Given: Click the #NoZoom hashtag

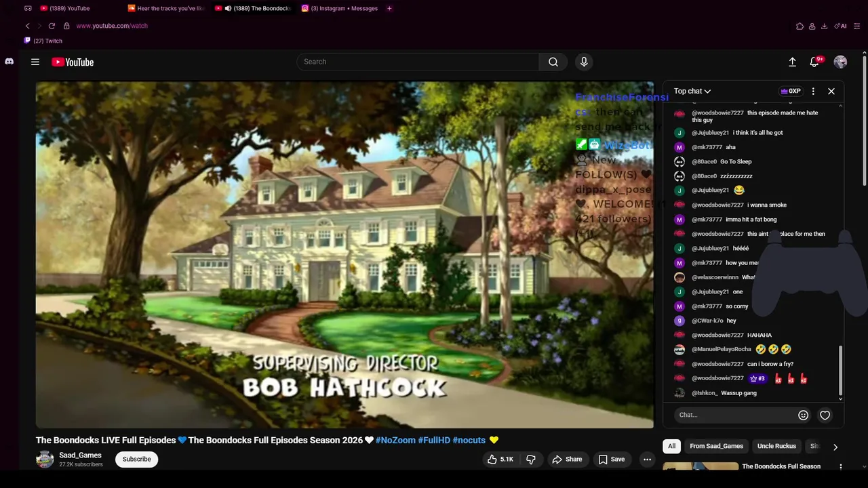Looking at the screenshot, I should pos(395,441).
